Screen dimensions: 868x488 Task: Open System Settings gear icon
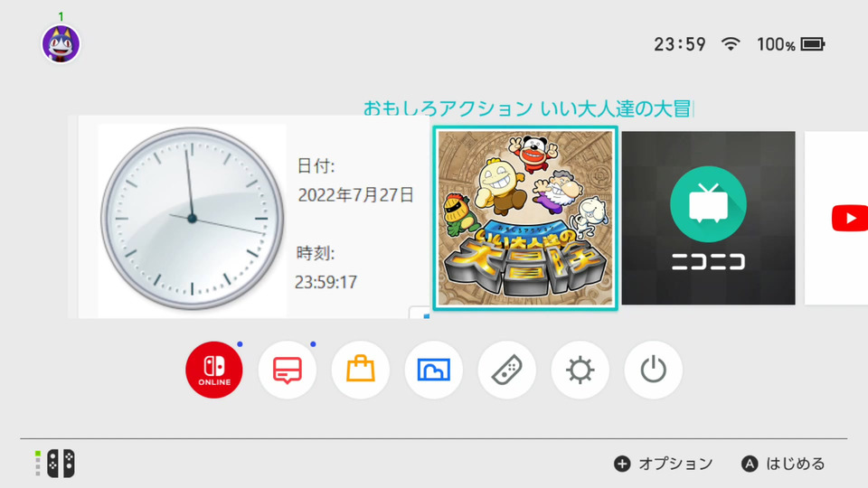coord(580,370)
